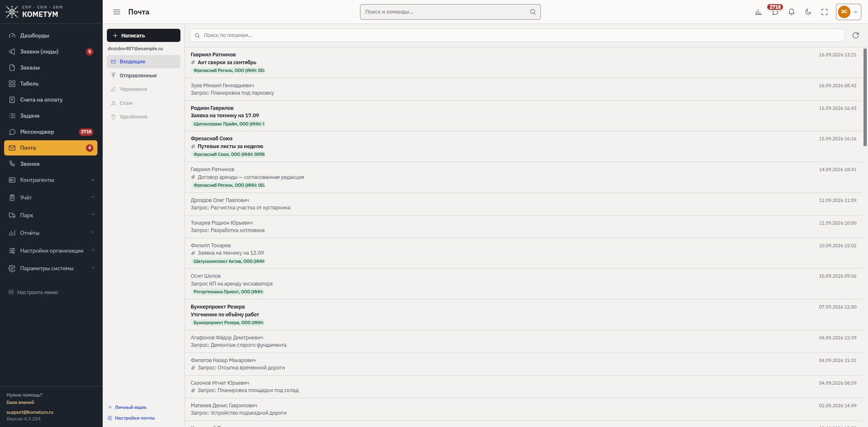The image size is (868, 427).
Task: Expand the Парк menu section
Action: click(x=51, y=215)
